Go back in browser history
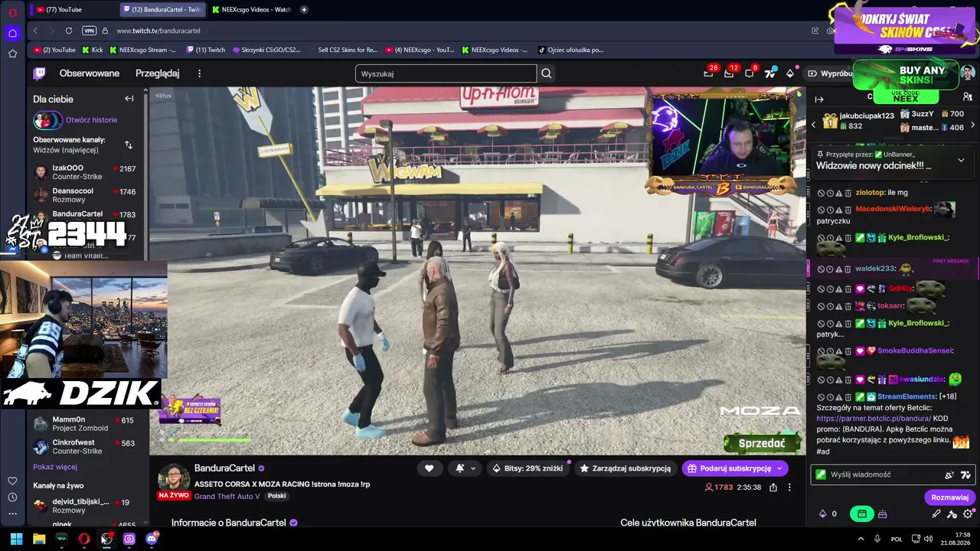The width and height of the screenshot is (980, 551). pyautogui.click(x=35, y=31)
